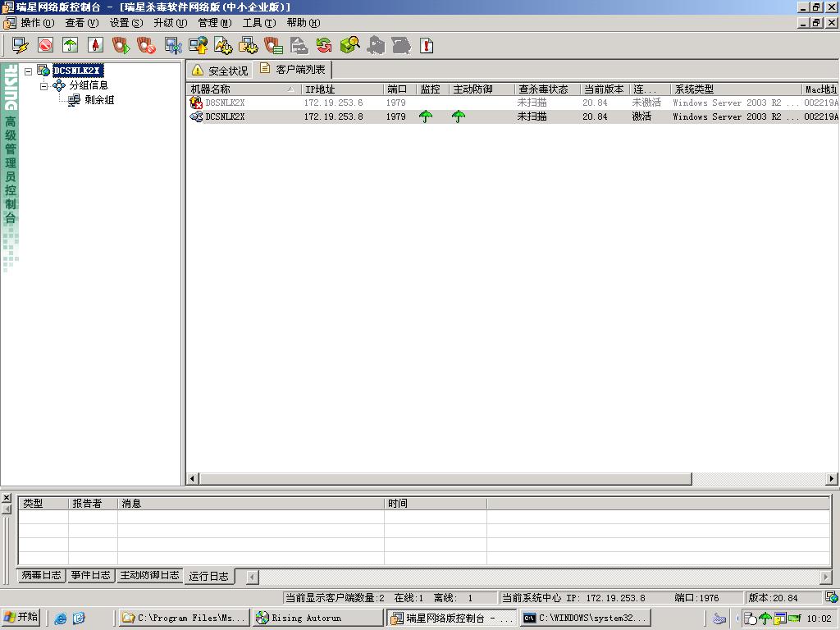Viewport: 840px width, 630px height.
Task: Open the 操作(O) menu
Action: pyautogui.click(x=38, y=22)
